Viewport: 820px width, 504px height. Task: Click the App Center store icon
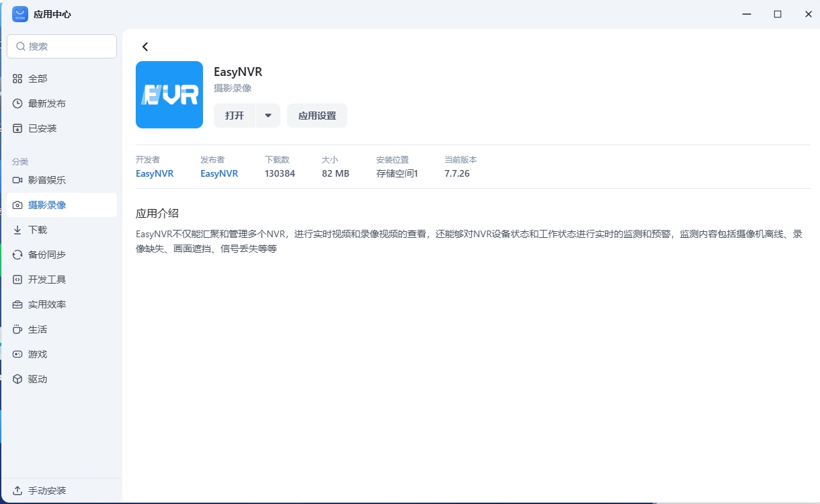20,14
